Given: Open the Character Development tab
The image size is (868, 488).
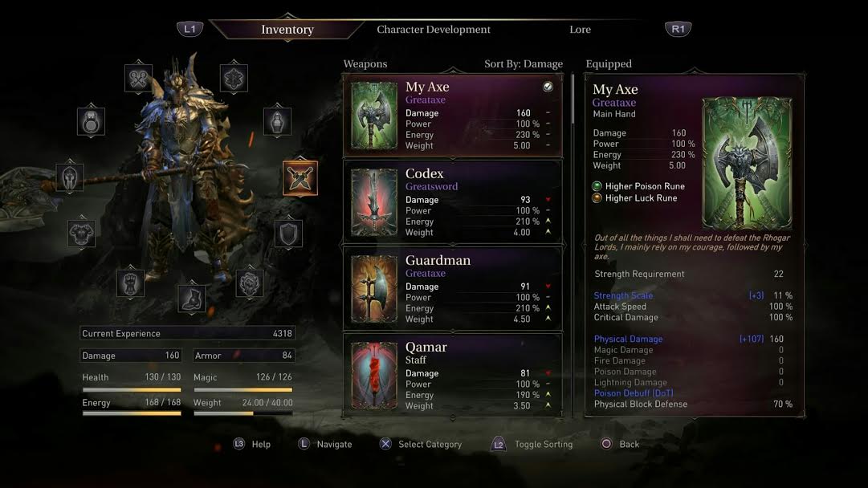Looking at the screenshot, I should 434,30.
